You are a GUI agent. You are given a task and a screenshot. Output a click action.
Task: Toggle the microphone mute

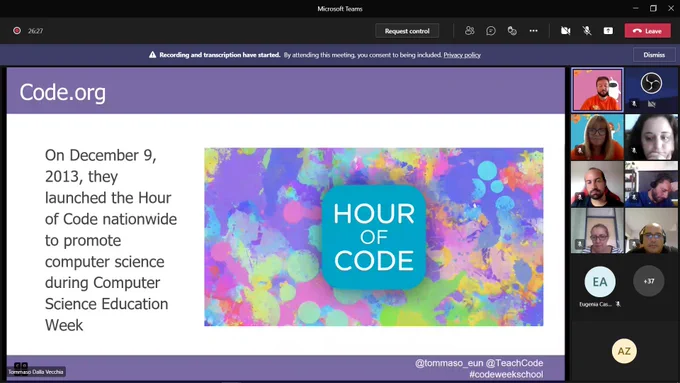click(587, 31)
